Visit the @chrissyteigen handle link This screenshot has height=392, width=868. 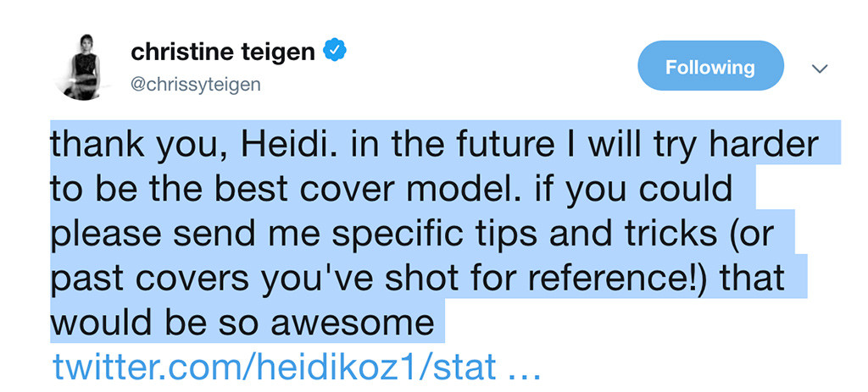pos(196,86)
